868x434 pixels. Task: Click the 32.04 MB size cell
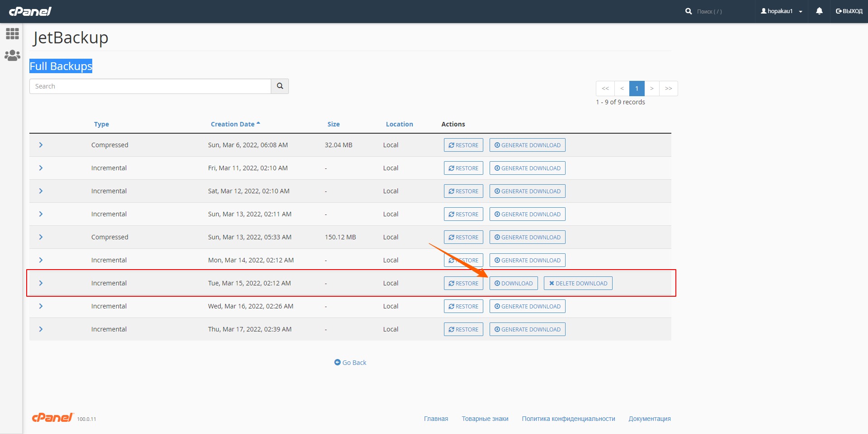point(339,145)
